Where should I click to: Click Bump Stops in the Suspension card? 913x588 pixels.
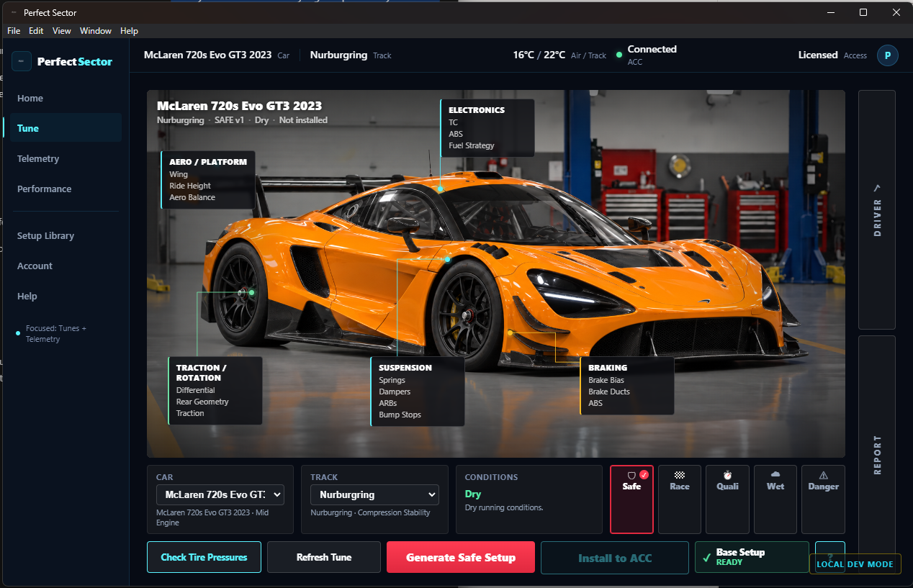point(400,415)
